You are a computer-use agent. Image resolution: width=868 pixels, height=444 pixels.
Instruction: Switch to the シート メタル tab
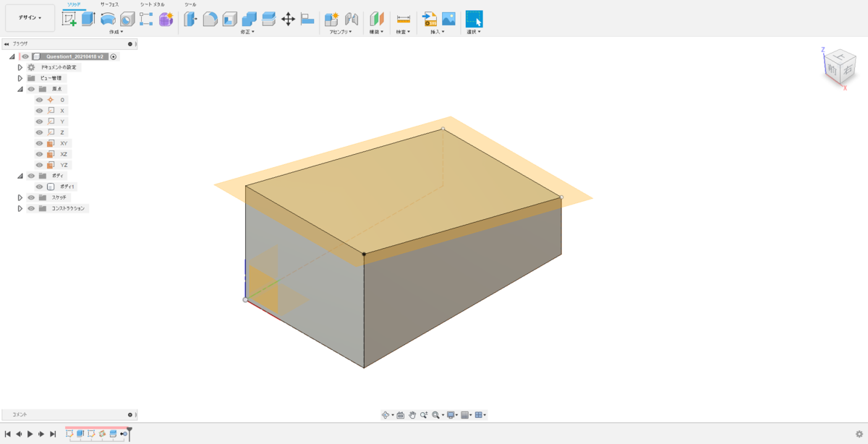pyautogui.click(x=153, y=4)
